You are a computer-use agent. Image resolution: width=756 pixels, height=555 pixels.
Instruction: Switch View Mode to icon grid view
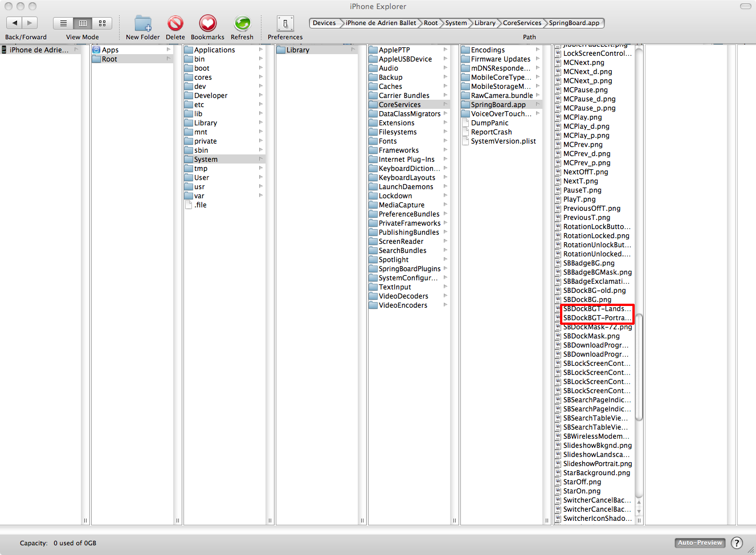(x=102, y=23)
